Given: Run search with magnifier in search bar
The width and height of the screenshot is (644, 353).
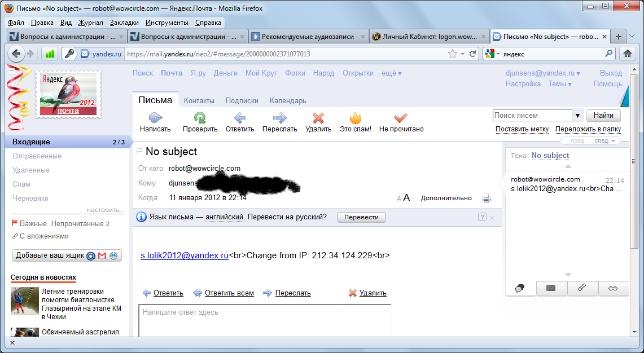Looking at the screenshot, I should coord(608,54).
